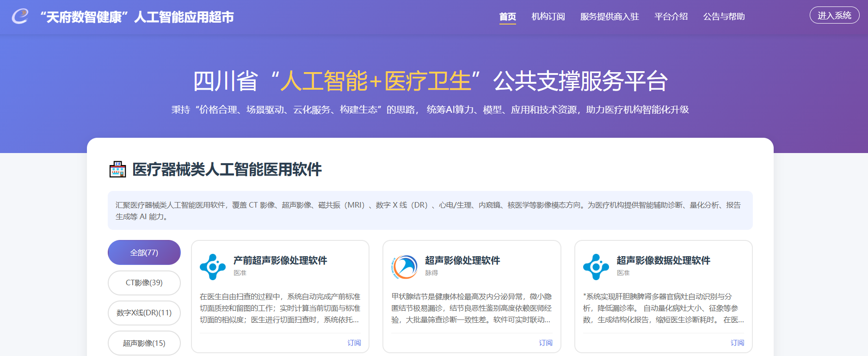The width and height of the screenshot is (868, 356).
Task: Click the banner subtitle starting 秉持
Action: (430, 110)
